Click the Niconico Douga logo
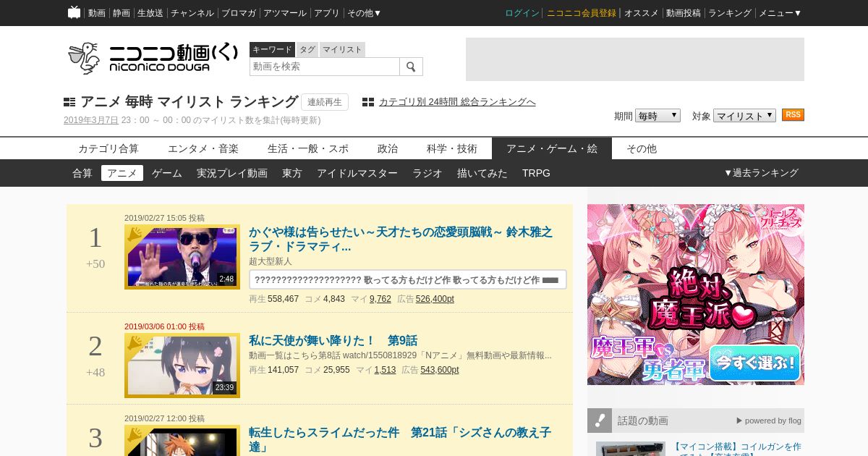This screenshot has width=868, height=456. [x=152, y=58]
